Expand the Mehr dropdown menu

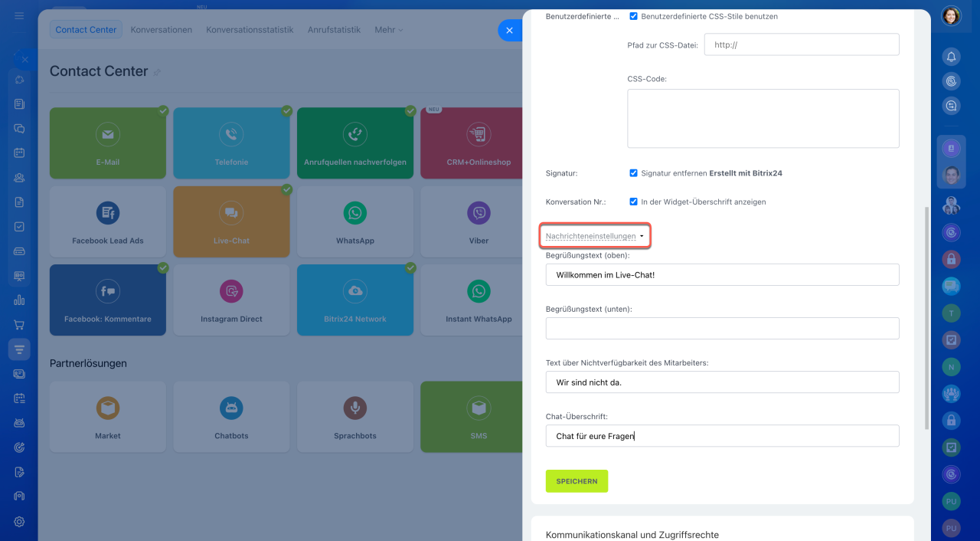pos(388,30)
